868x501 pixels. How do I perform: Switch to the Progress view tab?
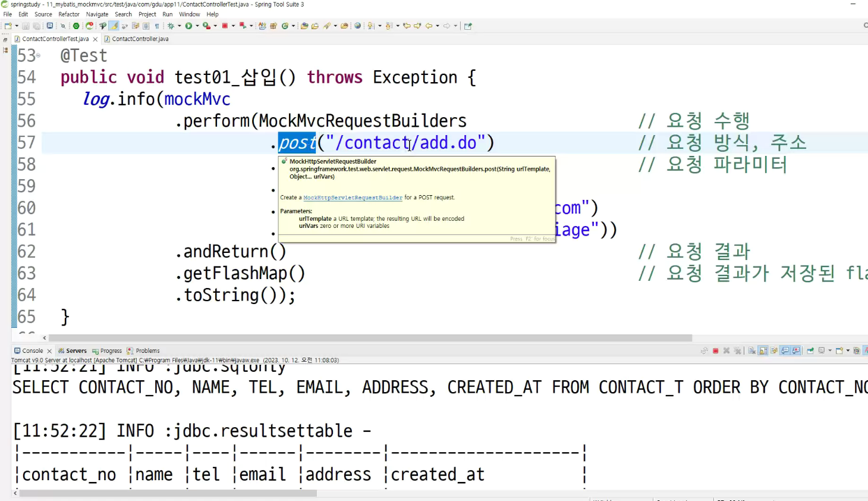(x=107, y=351)
